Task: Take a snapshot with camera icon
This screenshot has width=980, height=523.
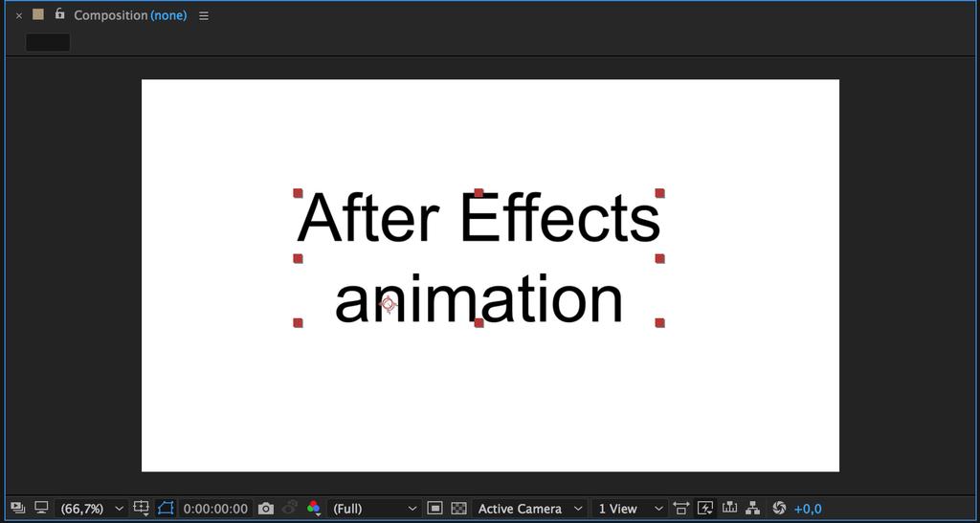Action: click(x=266, y=509)
